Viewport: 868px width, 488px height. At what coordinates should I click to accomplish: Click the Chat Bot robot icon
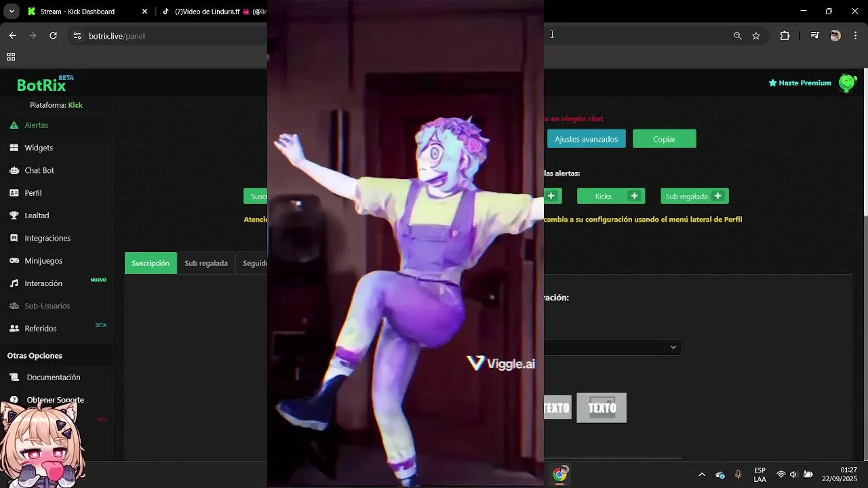14,170
